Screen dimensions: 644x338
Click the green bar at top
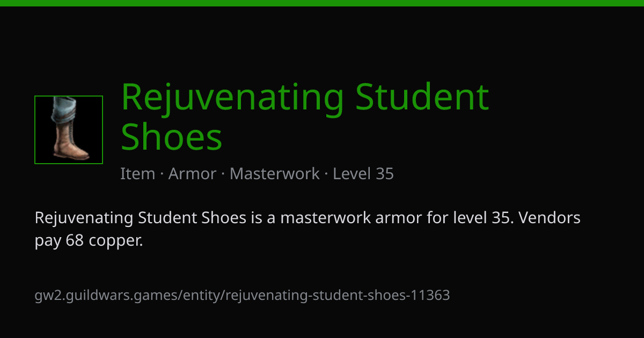click(322, 3)
